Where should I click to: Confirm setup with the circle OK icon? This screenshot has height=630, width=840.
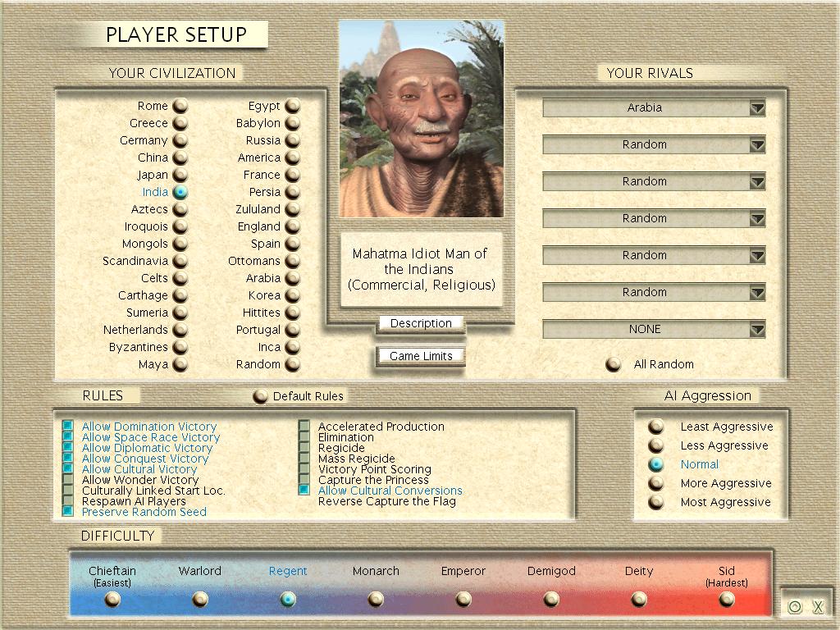[795, 606]
